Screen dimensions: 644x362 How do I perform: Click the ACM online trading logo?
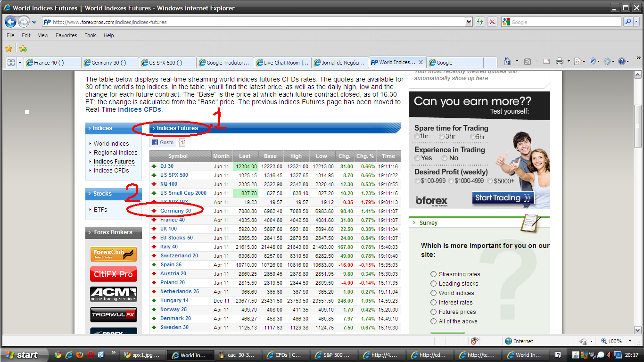point(114,294)
